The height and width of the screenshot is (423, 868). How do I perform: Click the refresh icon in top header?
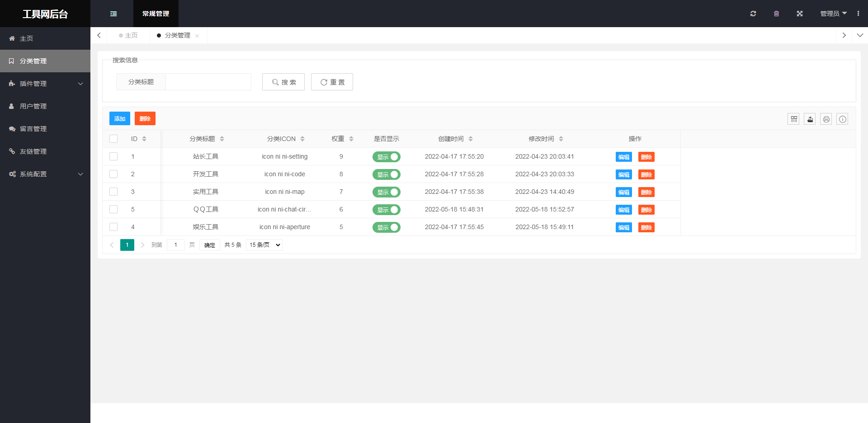[x=753, y=14]
